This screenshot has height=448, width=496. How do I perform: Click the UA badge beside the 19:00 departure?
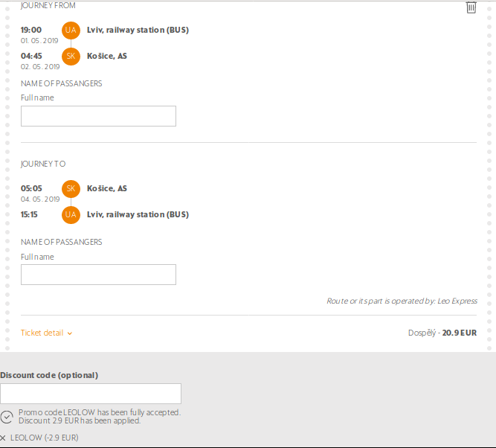[71, 31]
